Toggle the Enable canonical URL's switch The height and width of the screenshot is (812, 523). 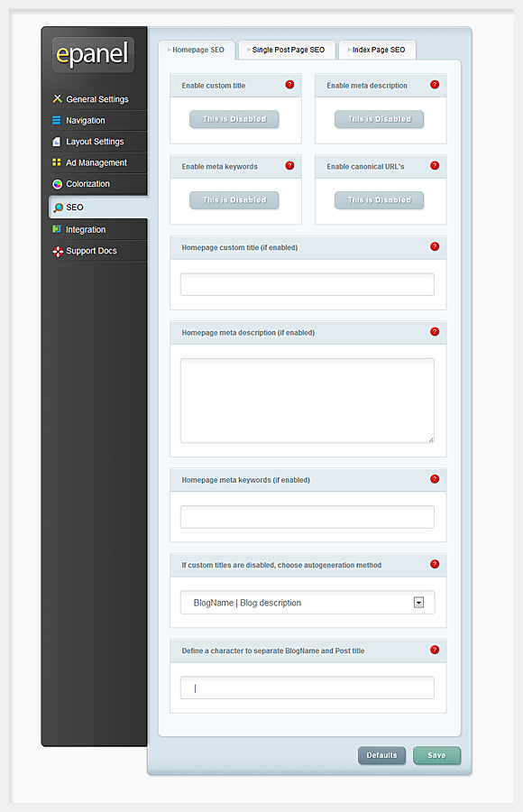coord(379,200)
